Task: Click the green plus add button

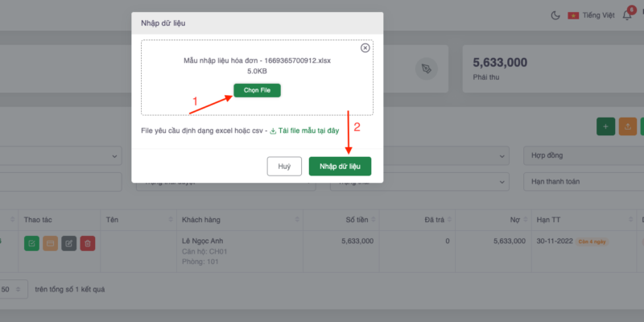Action: tap(604, 126)
